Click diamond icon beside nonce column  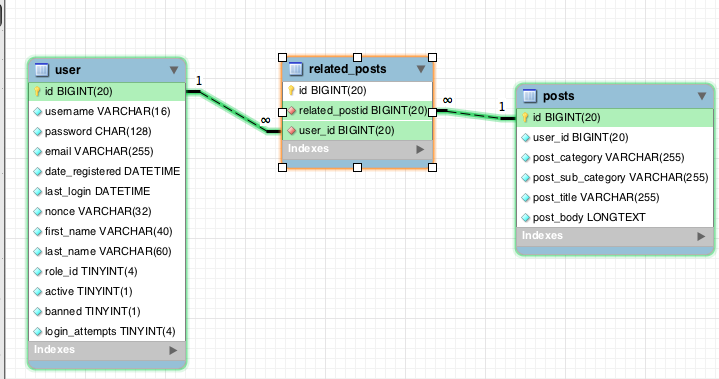tap(38, 212)
